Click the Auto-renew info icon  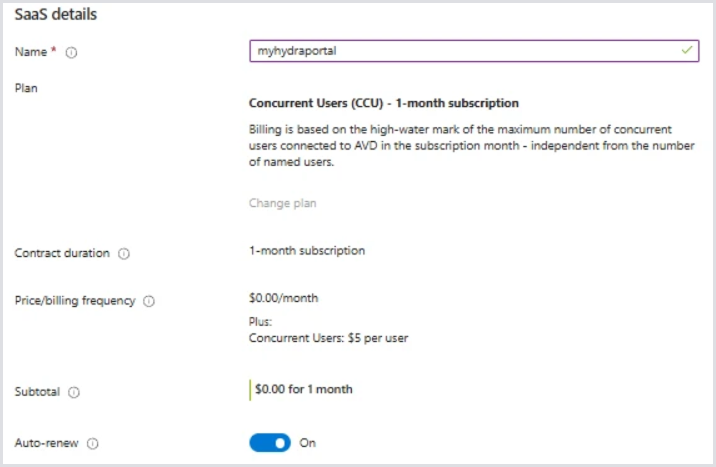(94, 443)
